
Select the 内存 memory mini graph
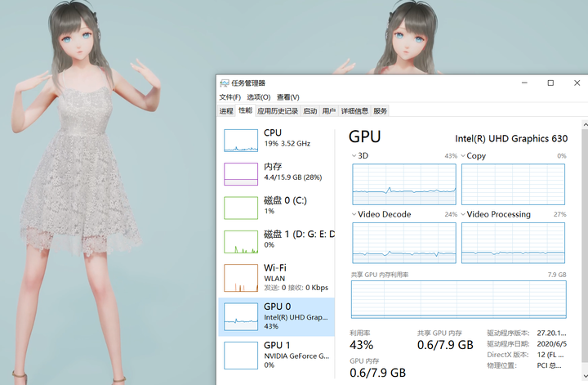click(241, 174)
